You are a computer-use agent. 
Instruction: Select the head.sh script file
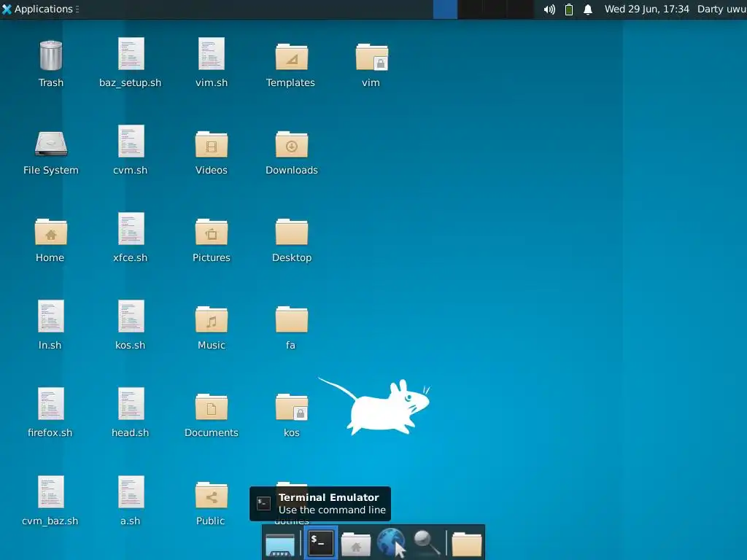pyautogui.click(x=131, y=404)
